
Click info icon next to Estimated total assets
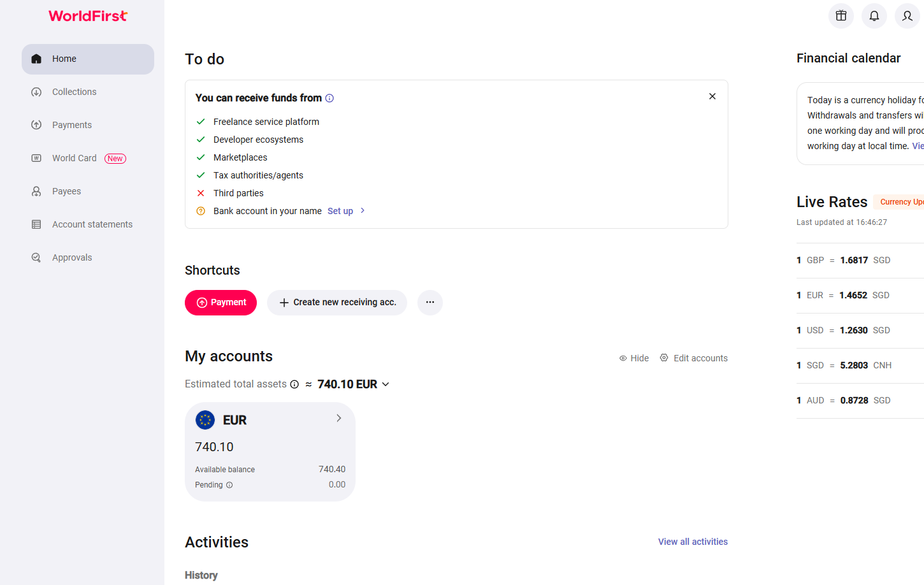coord(294,384)
